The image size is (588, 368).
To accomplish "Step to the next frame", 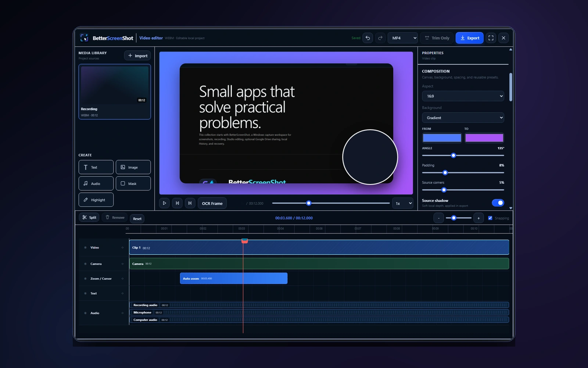I will [x=190, y=203].
